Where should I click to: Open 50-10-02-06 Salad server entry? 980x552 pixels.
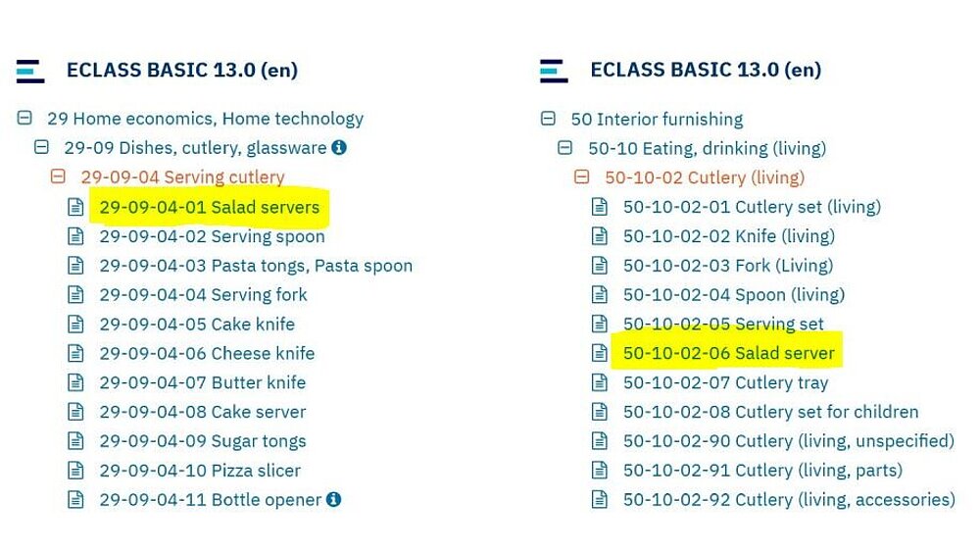[x=728, y=353]
